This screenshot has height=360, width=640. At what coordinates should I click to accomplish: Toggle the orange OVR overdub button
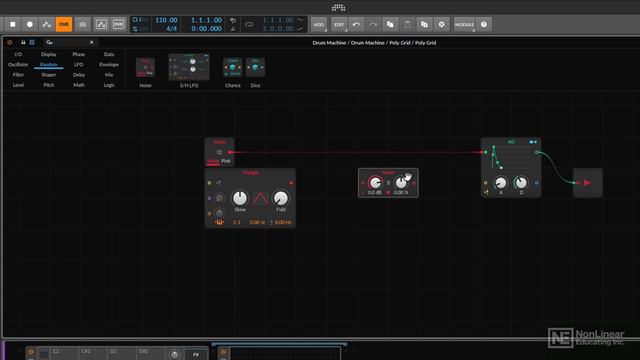click(64, 24)
